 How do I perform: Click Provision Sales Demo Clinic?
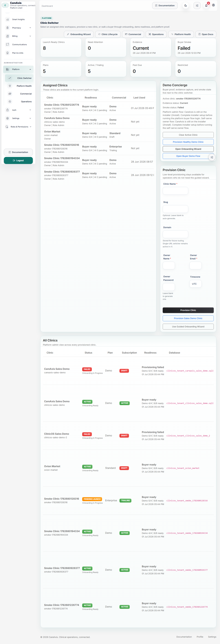pos(188,318)
